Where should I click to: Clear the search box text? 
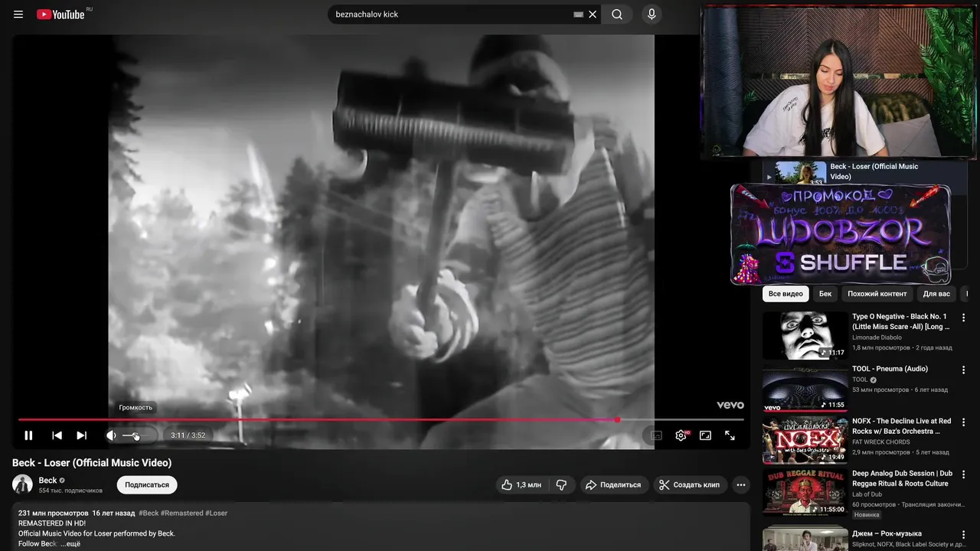[593, 15]
